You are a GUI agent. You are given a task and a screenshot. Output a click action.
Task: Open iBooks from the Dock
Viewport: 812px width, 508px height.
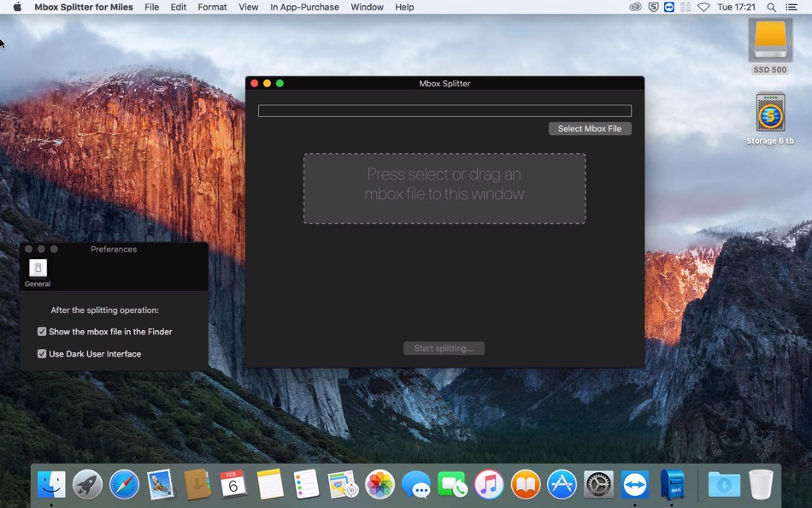526,484
